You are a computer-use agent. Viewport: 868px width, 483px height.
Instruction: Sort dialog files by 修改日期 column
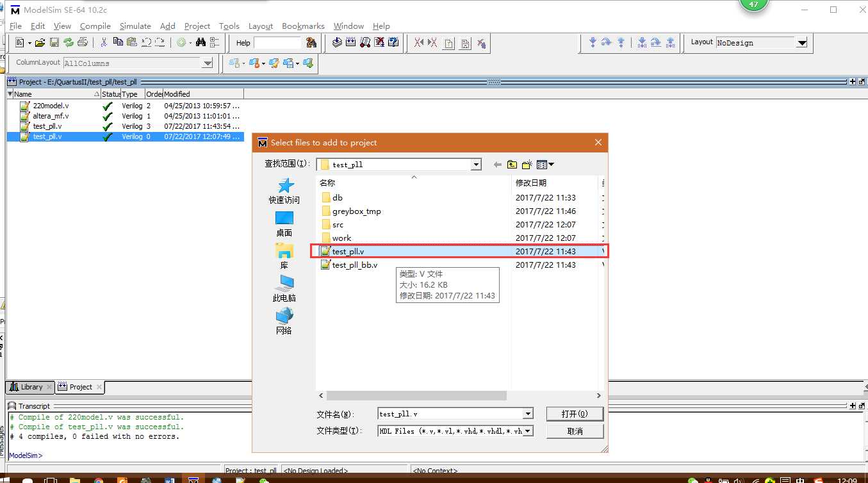point(555,183)
